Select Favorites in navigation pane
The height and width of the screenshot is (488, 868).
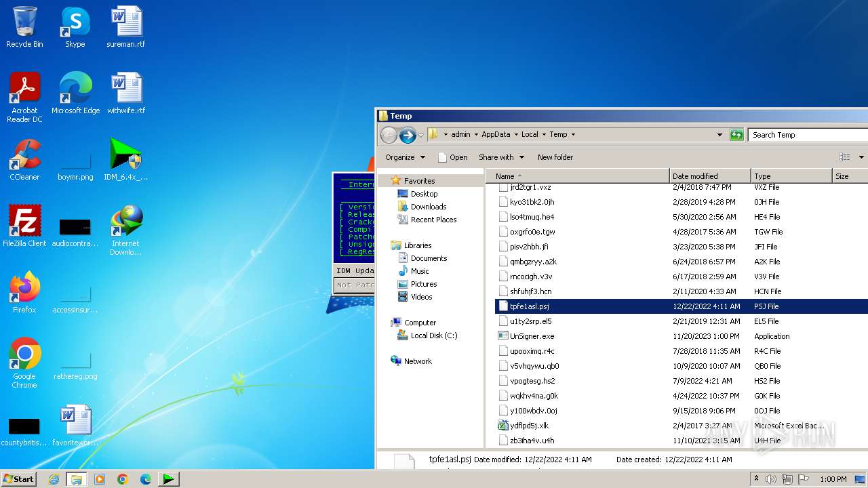pyautogui.click(x=419, y=181)
